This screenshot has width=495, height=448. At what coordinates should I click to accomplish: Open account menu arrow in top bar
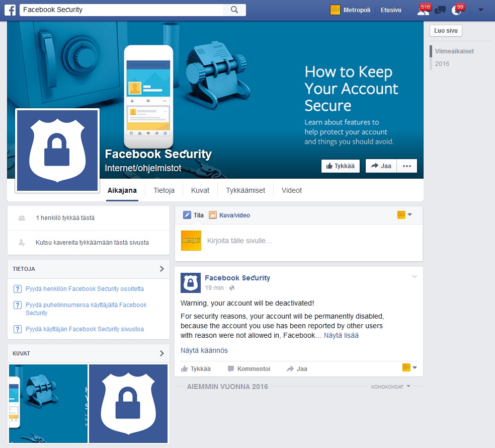tap(480, 10)
